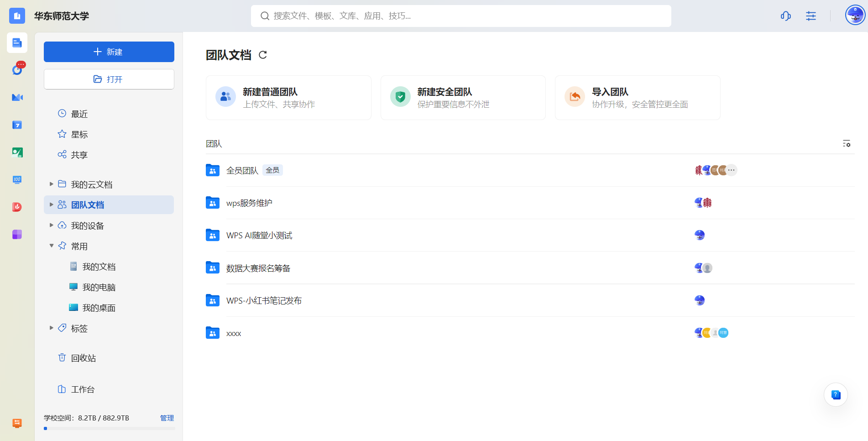Expand the 标签 tree node
Image resolution: width=868 pixels, height=441 pixels.
[52, 328]
